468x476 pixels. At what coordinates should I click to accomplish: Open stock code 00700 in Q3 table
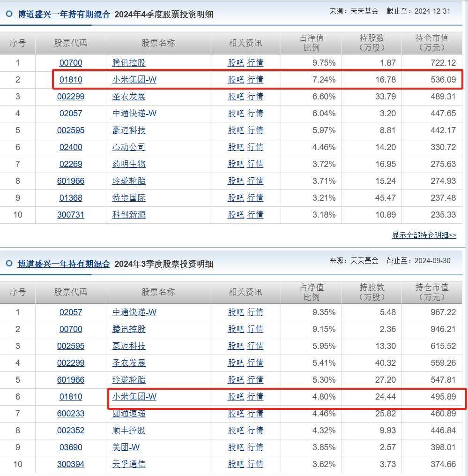[71, 329]
